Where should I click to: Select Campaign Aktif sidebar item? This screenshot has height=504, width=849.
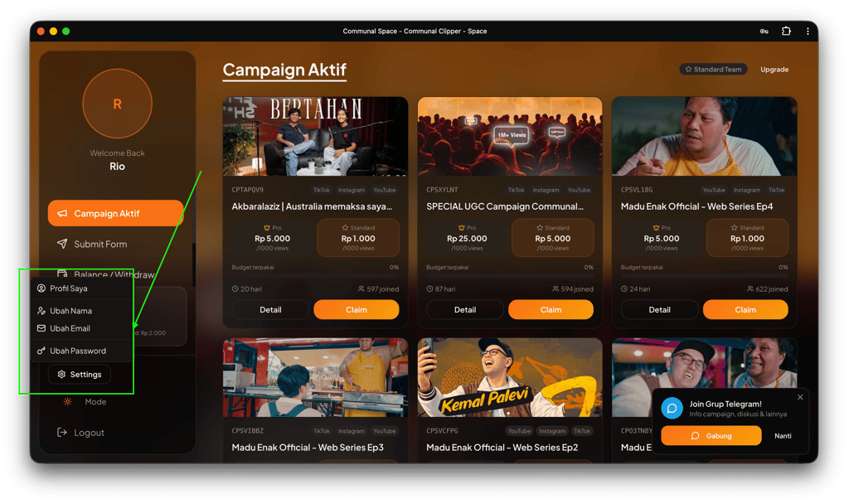(x=115, y=213)
